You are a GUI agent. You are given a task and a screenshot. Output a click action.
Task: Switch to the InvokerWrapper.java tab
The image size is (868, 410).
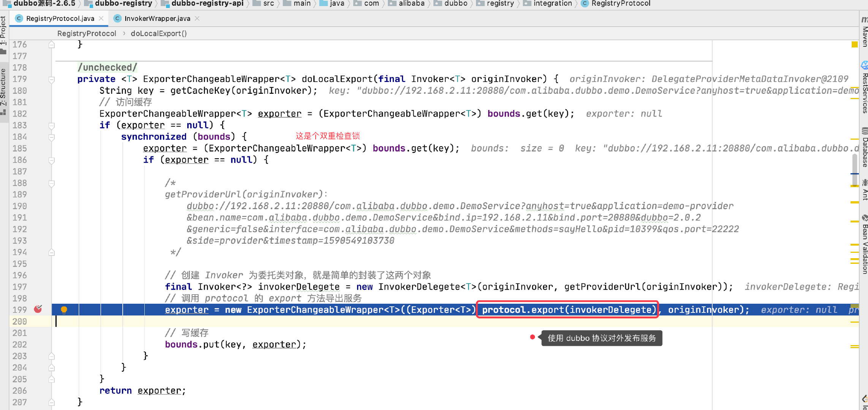click(157, 18)
